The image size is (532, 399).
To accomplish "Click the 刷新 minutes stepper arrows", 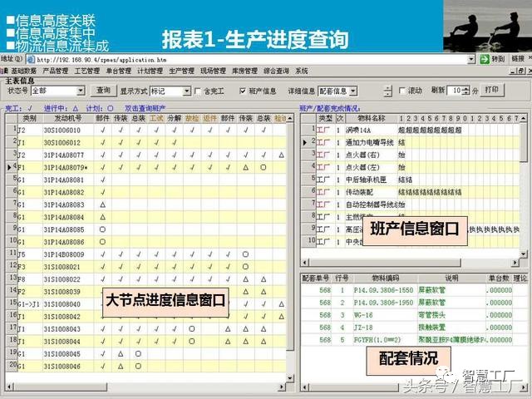I will click(x=465, y=91).
